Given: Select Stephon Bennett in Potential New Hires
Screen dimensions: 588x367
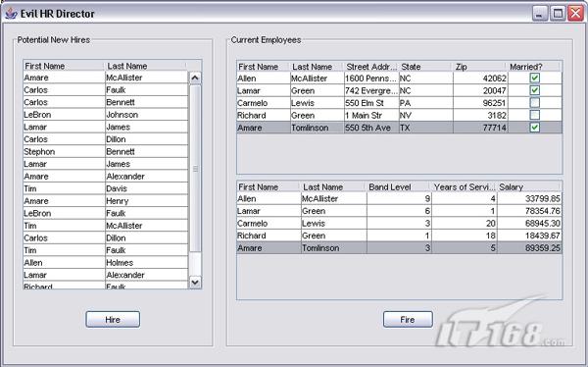Looking at the screenshot, I should 106,152.
